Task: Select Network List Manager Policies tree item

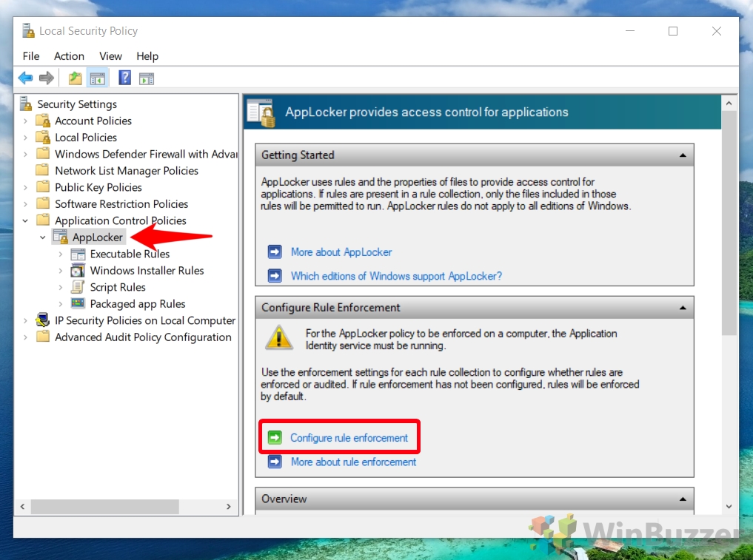Action: pos(127,170)
